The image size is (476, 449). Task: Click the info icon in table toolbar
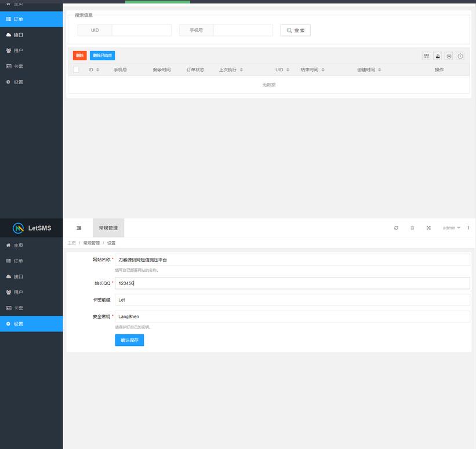point(460,56)
